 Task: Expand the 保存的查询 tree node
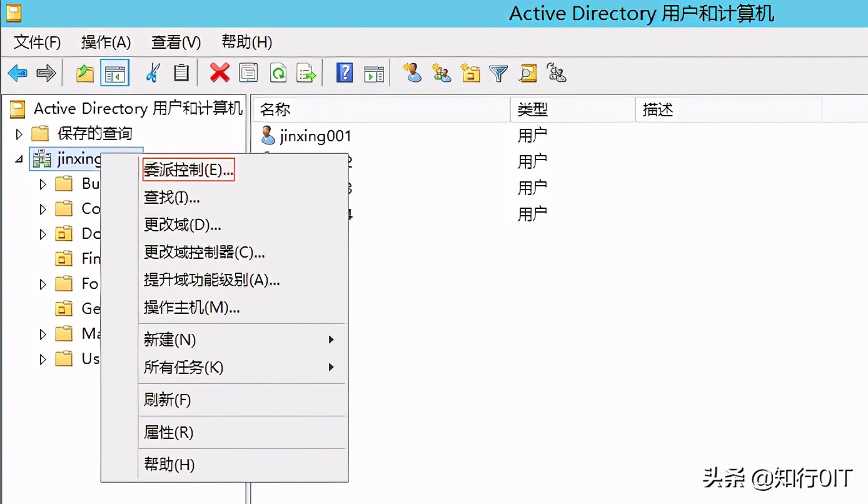tap(19, 133)
